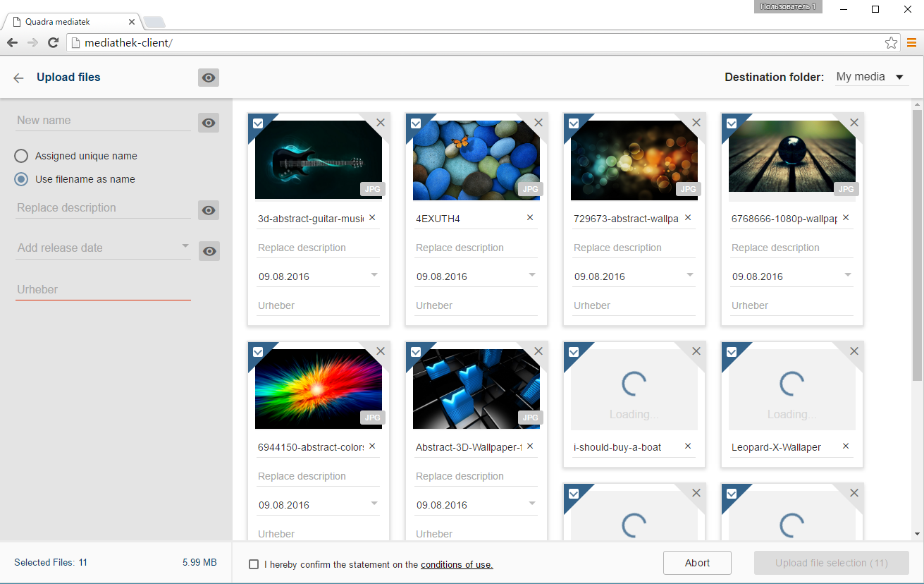This screenshot has width=924, height=584.
Task: Select Use filename as name radio button
Action: 22,179
